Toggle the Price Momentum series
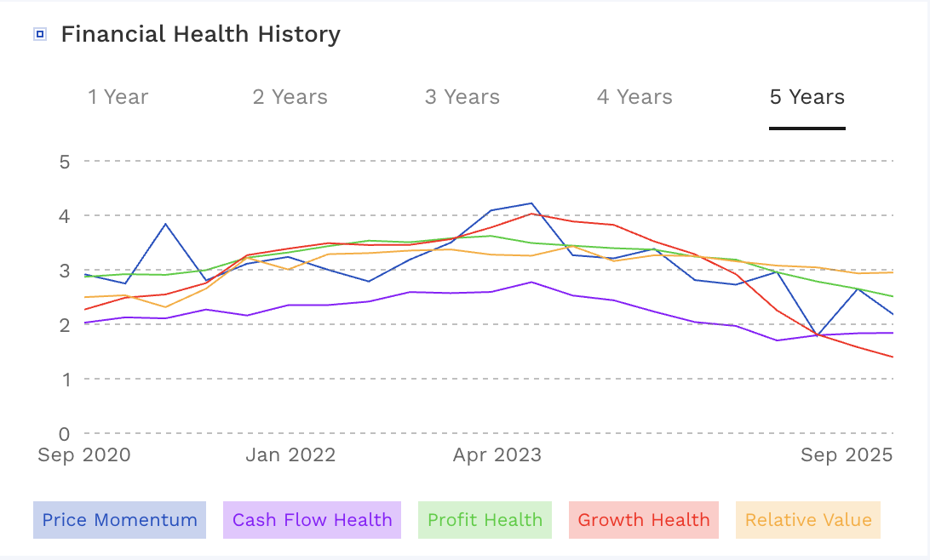The image size is (930, 560). [118, 519]
